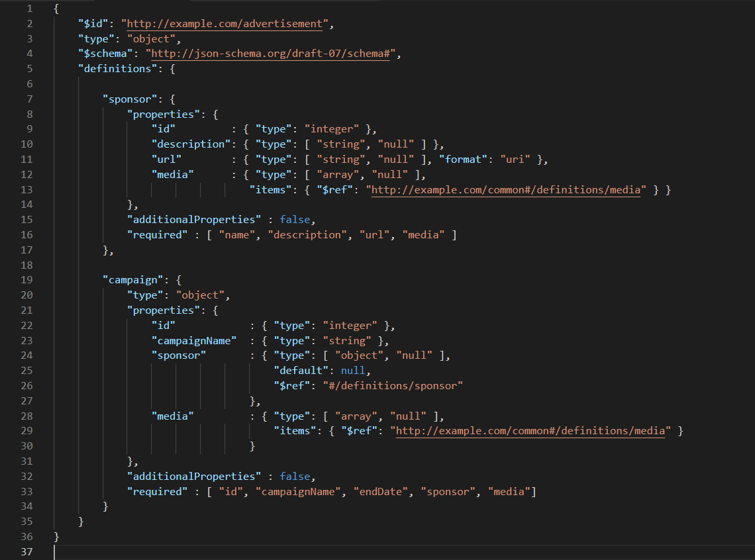Click the false value after campaign additionalProperties
Viewport: 755px width, 560px height.
click(293, 476)
